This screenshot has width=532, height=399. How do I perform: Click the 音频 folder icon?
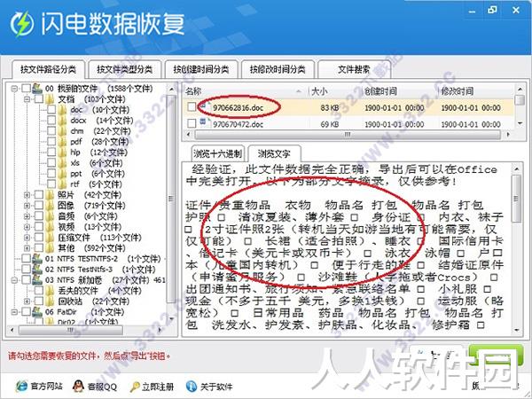[50, 216]
